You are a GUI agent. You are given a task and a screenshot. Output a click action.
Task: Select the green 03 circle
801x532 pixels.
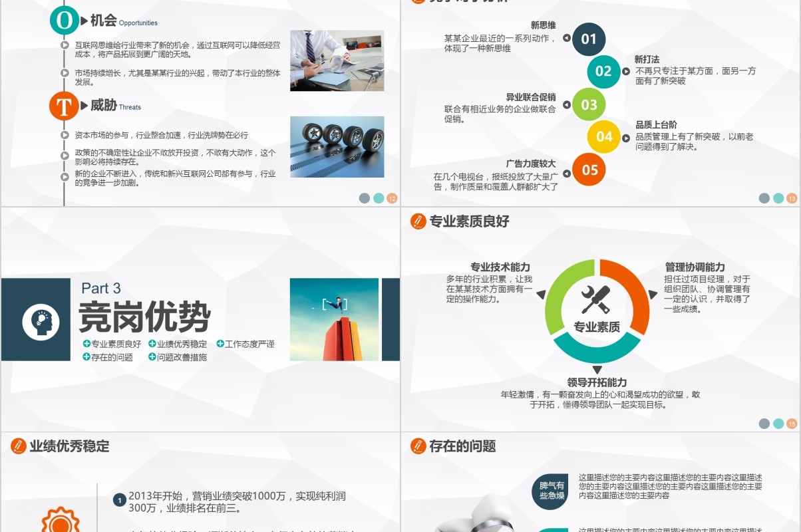tap(589, 104)
